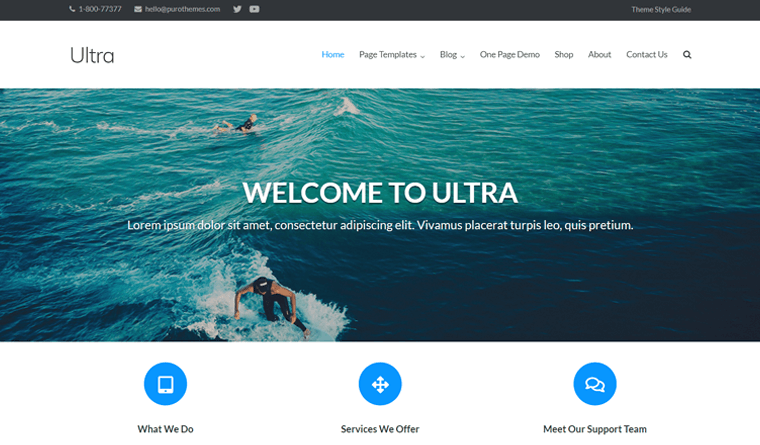
Task: Click the arrows icon above Services We Offer
Action: [380, 384]
